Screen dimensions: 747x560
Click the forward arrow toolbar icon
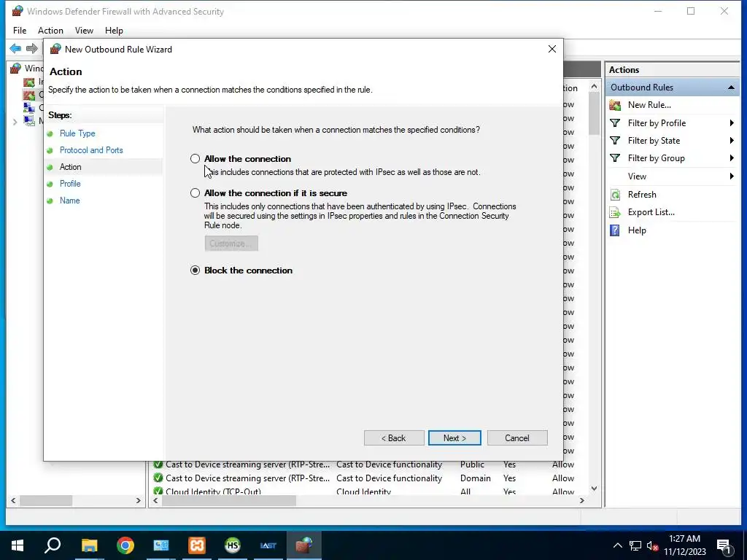coord(32,48)
